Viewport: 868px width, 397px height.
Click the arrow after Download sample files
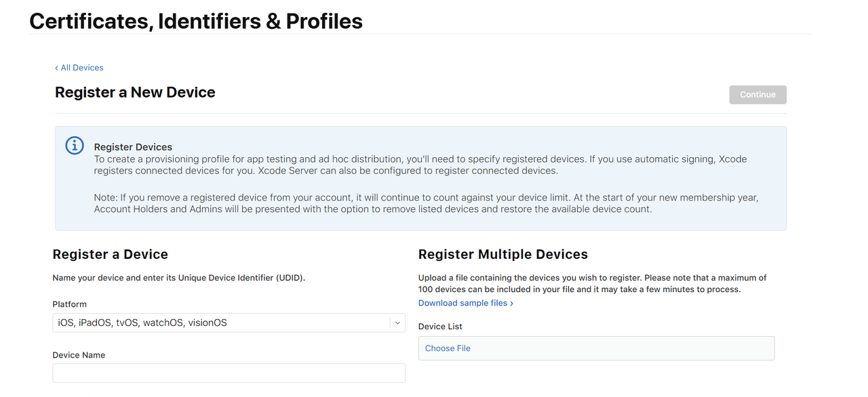511,304
